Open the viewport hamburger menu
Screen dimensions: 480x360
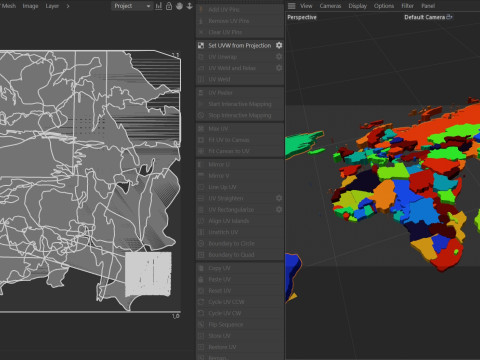tap(292, 6)
